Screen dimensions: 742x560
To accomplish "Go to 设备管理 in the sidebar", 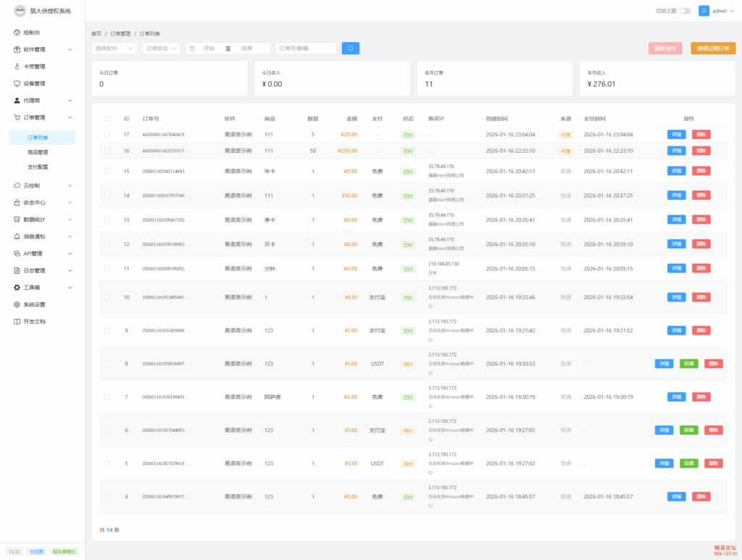I will coord(34,83).
